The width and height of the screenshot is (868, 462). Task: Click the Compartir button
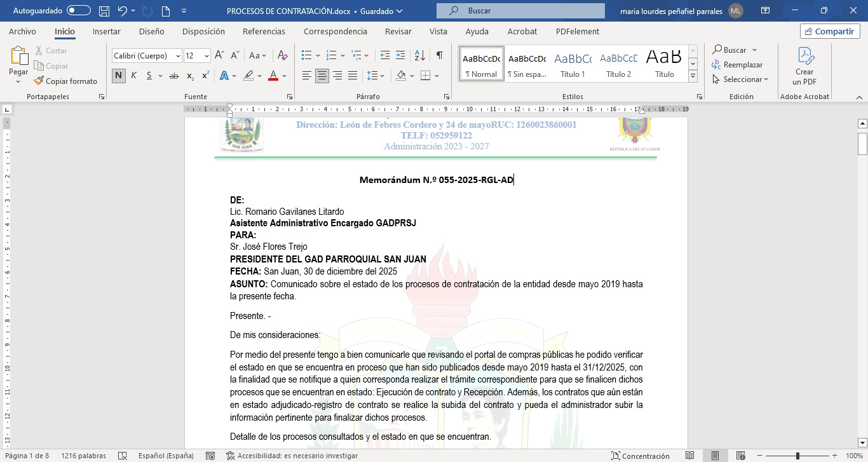830,32
